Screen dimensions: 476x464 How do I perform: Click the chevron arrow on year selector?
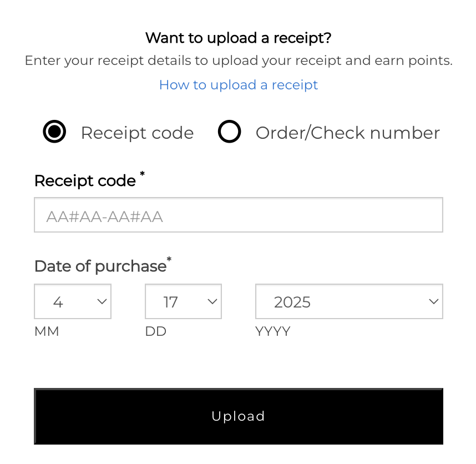point(434,301)
